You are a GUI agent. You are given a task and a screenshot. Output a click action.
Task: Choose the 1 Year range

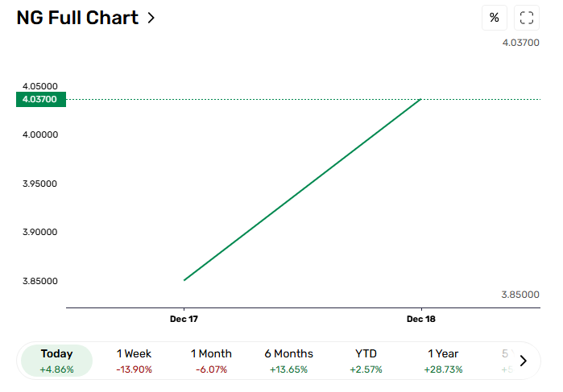pyautogui.click(x=443, y=361)
